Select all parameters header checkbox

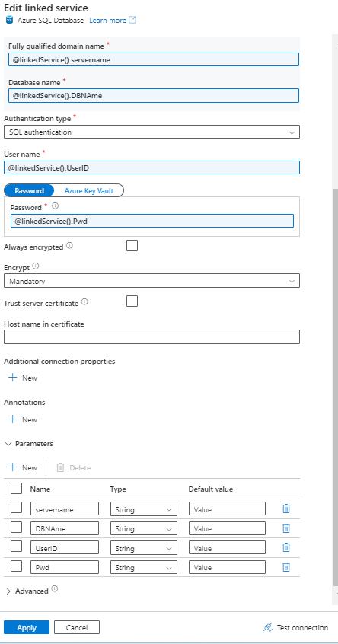17,489
